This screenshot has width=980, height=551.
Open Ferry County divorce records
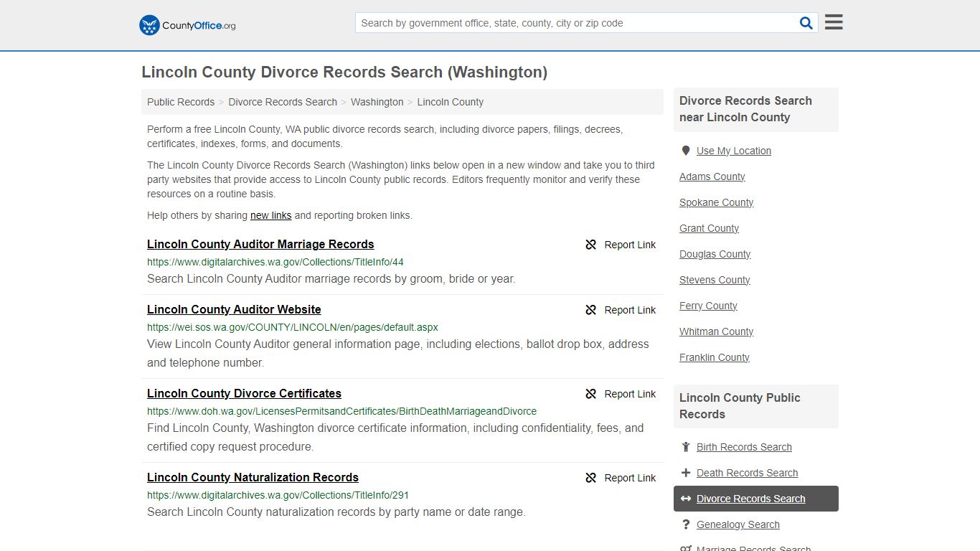tap(709, 306)
